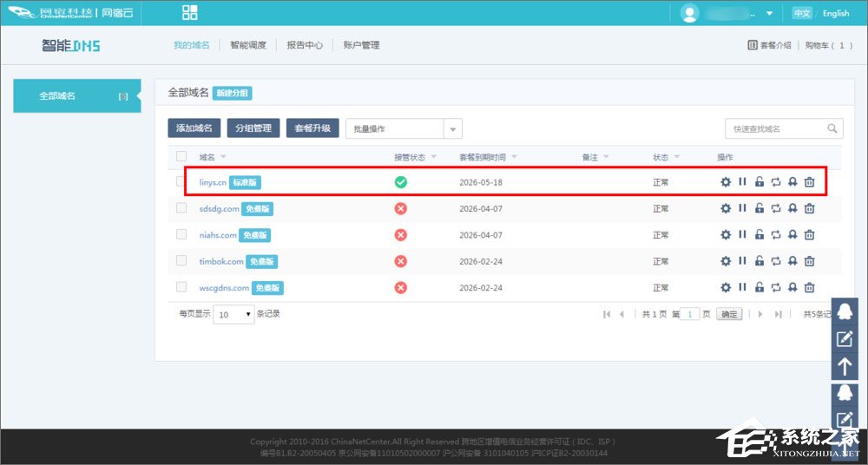Switch to 我的域名 tab
This screenshot has height=465, width=868.
(192, 45)
